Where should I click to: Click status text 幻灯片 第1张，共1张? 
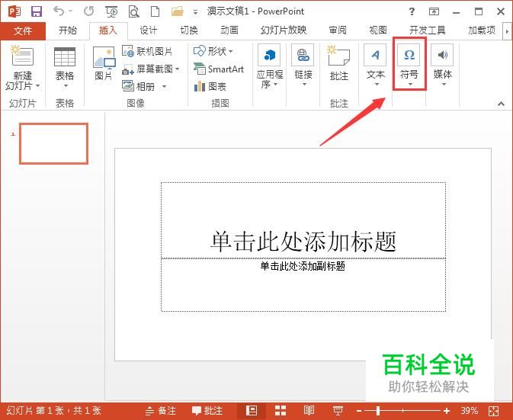tap(54, 411)
